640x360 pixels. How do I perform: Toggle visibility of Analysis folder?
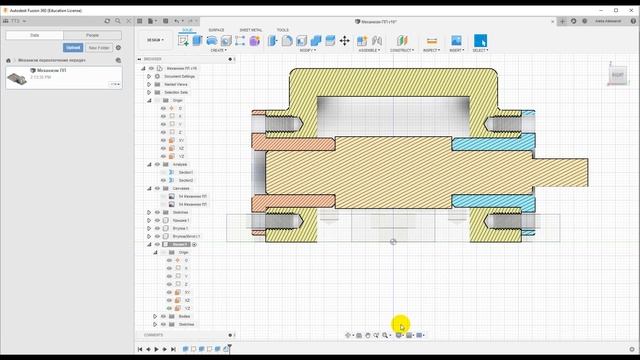pyautogui.click(x=157, y=164)
